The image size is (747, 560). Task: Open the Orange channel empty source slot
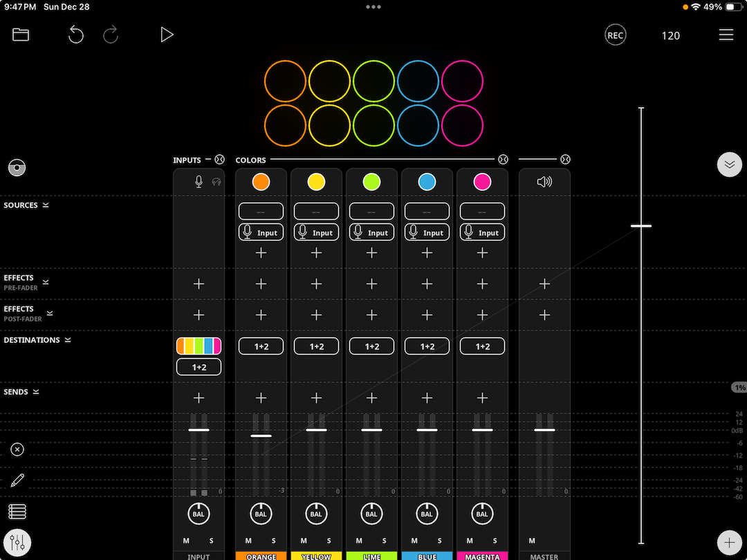261,212
